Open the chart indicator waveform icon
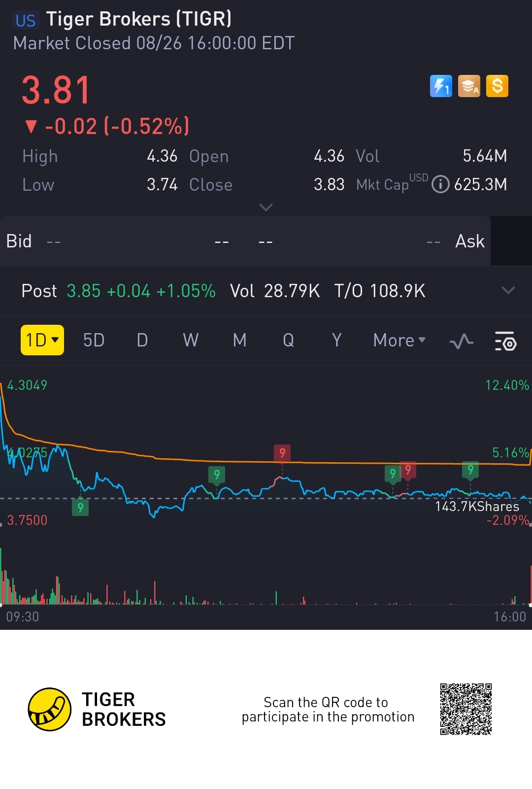 (x=462, y=341)
